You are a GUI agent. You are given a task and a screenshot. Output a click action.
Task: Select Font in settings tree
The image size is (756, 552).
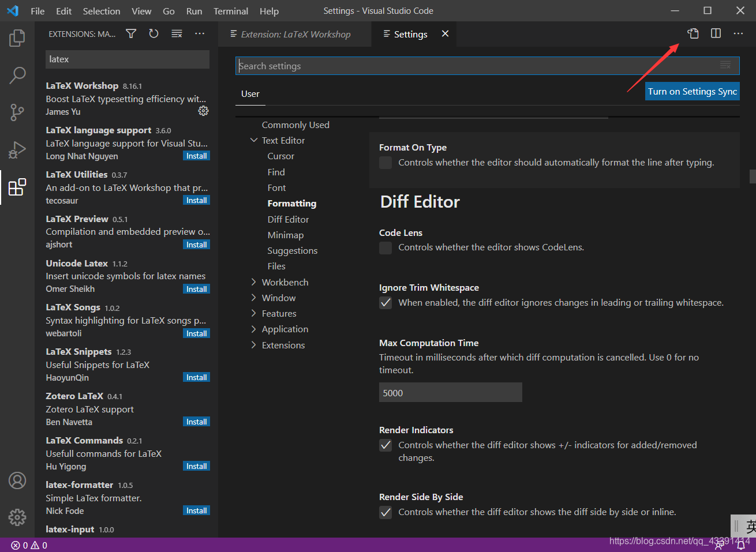(276, 187)
